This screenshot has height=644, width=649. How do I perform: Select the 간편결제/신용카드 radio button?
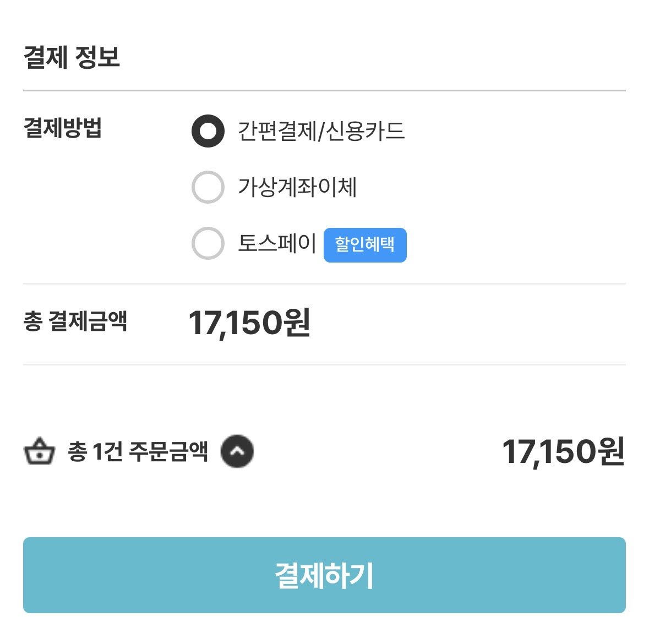point(208,131)
